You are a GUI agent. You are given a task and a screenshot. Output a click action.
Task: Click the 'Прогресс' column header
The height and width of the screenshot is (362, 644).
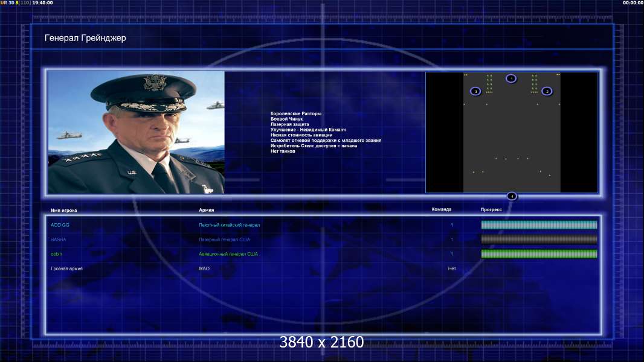pos(491,209)
